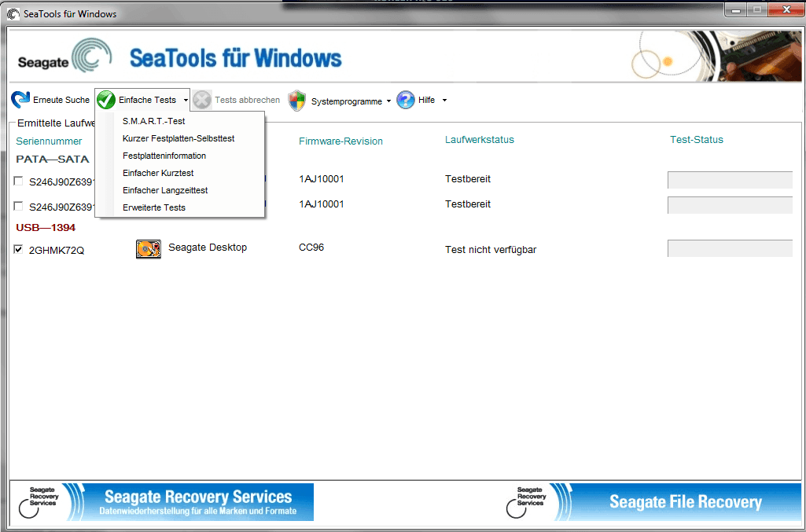
Task: Click the PATA—SATA group heading
Action: pos(53,160)
